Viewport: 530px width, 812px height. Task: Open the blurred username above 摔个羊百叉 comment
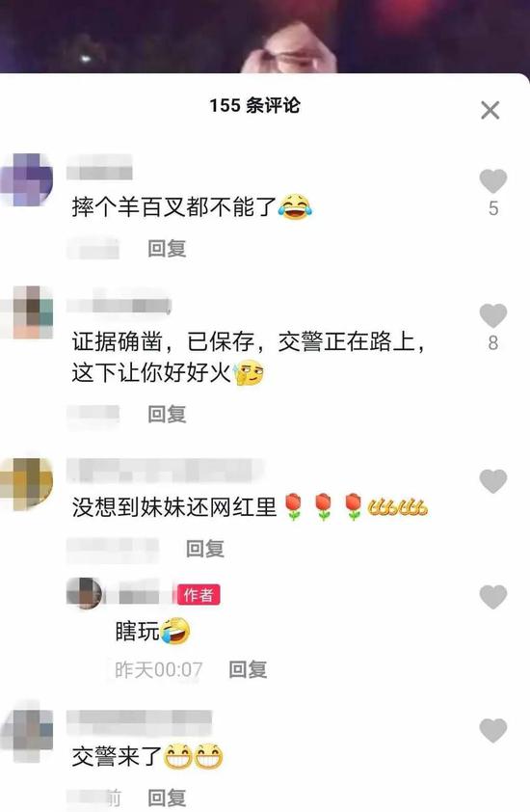pos(99,167)
